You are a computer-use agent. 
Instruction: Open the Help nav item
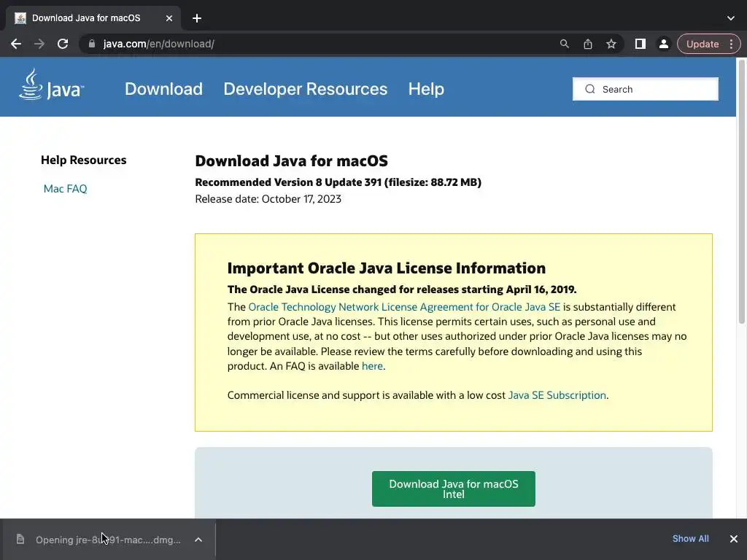point(426,89)
